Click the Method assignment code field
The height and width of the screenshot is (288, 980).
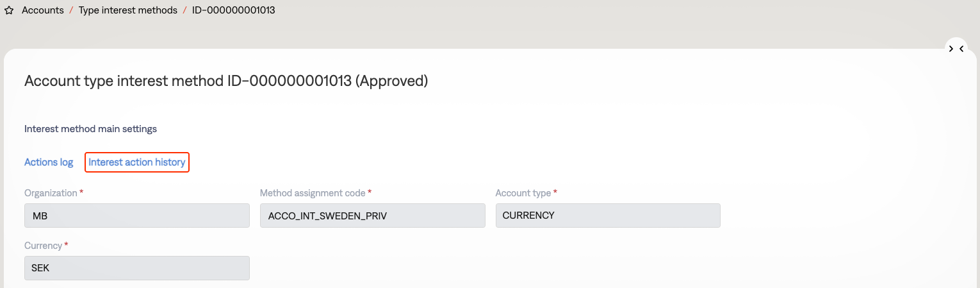click(372, 216)
